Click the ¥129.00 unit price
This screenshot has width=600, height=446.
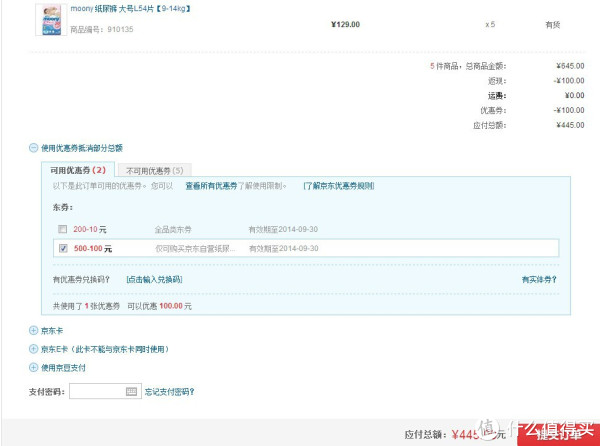coord(346,24)
